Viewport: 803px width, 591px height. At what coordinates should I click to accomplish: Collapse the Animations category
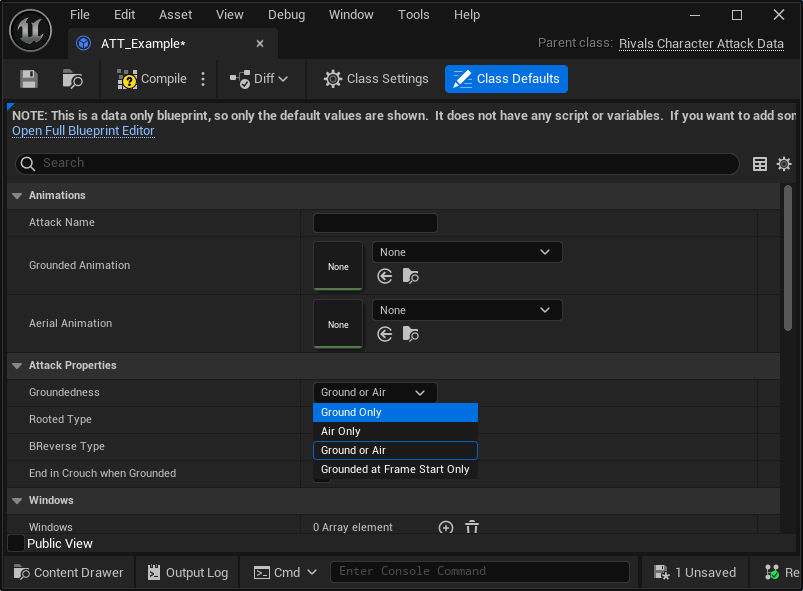click(x=17, y=196)
